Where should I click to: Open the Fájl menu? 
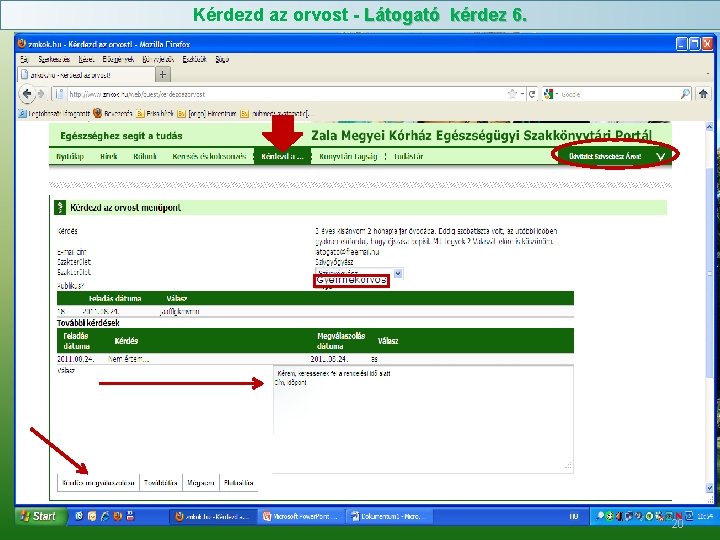tap(24, 59)
